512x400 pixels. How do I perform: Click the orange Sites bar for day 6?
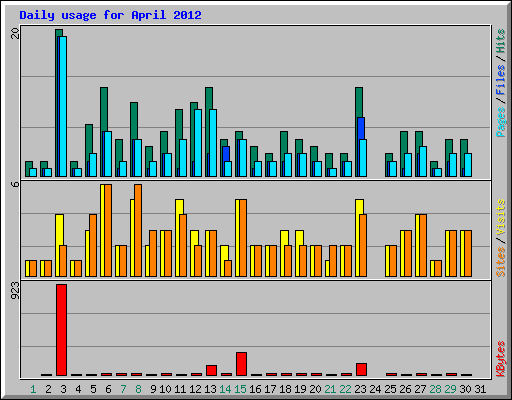[x=108, y=230]
